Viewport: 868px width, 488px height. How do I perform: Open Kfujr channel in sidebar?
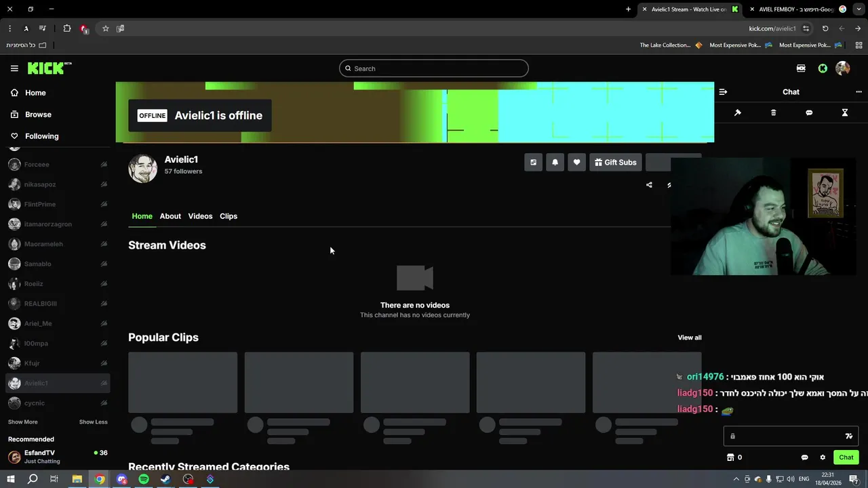tap(58, 363)
